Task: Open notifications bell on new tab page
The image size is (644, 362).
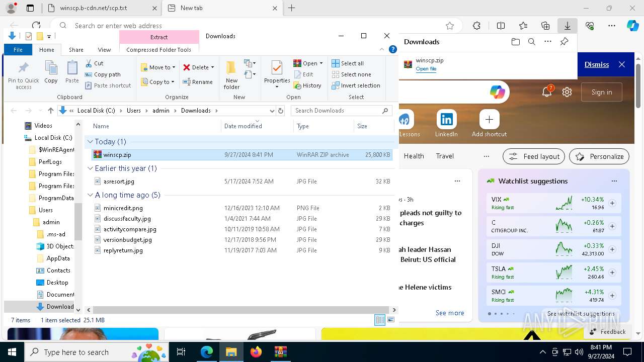Action: (x=547, y=92)
